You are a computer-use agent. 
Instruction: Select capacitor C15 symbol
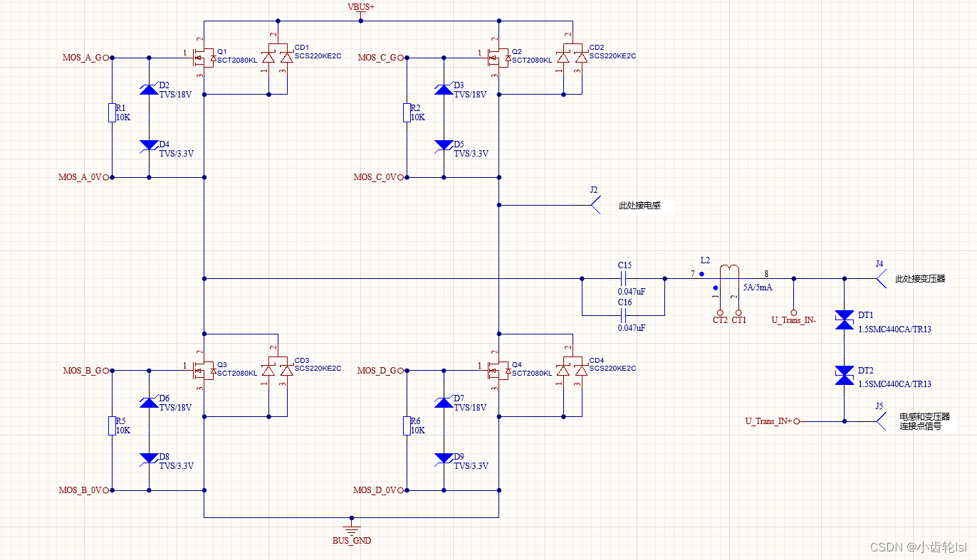click(x=624, y=278)
